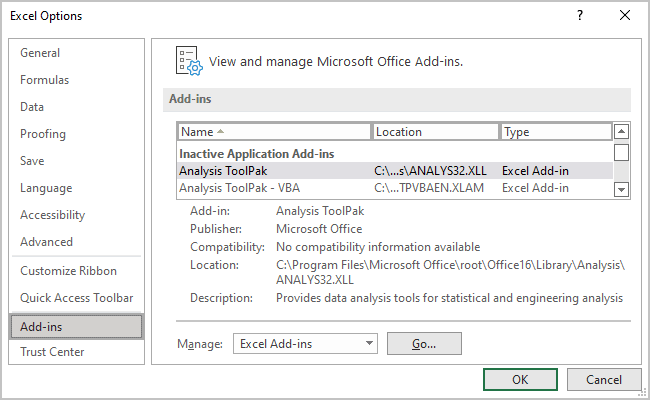Sort add-ins by Name column header
Viewport: 650px width, 400px height.
(274, 132)
